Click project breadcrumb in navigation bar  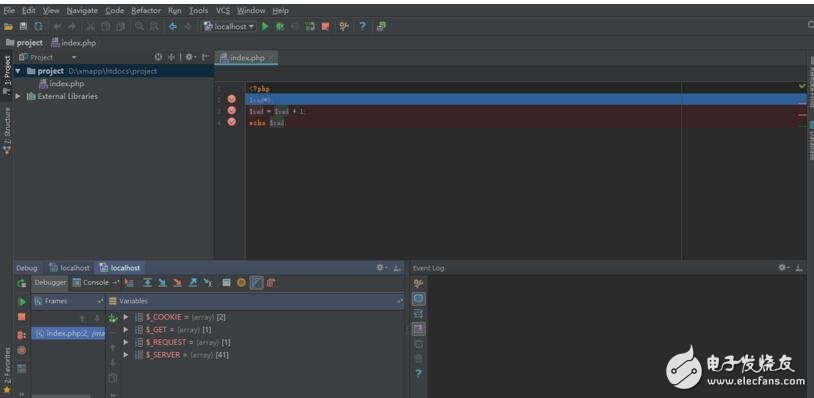pos(24,43)
